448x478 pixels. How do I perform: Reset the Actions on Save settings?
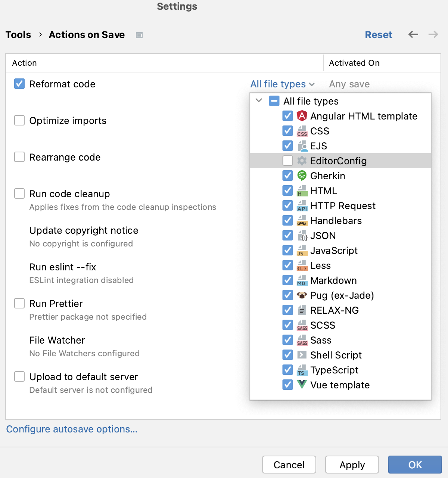coord(379,34)
